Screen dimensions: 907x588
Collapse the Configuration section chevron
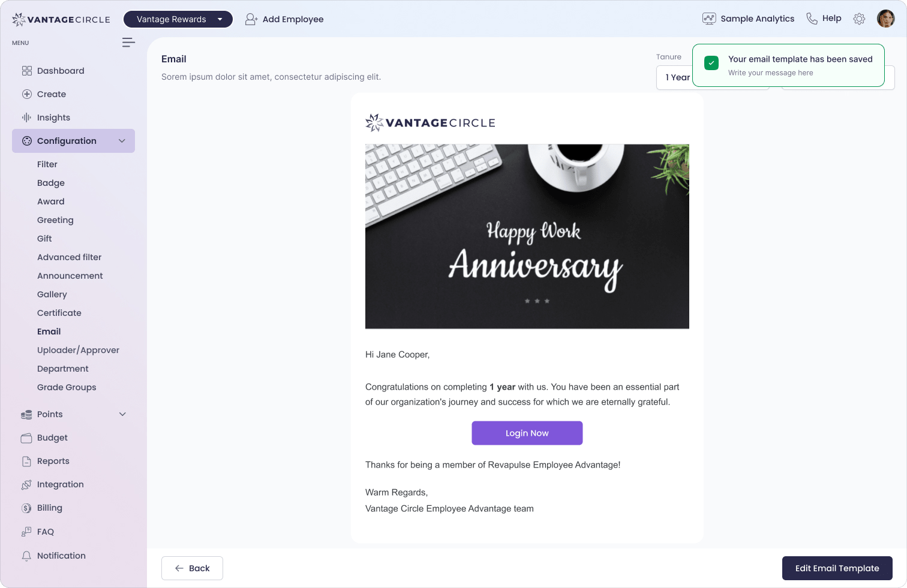(x=122, y=140)
